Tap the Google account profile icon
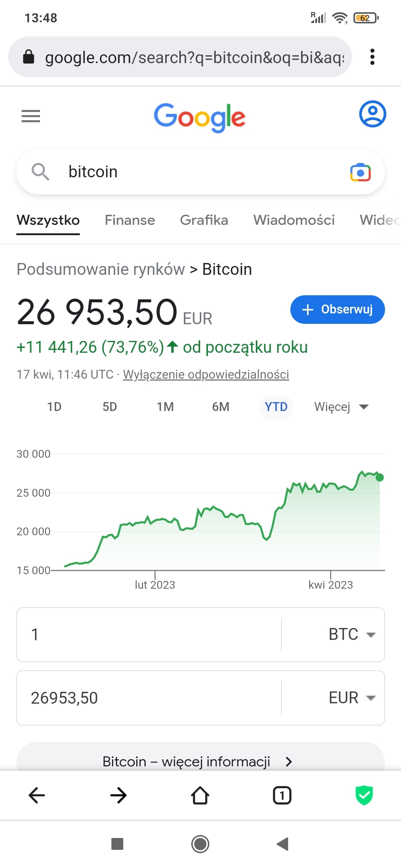401x868 pixels. click(x=372, y=114)
